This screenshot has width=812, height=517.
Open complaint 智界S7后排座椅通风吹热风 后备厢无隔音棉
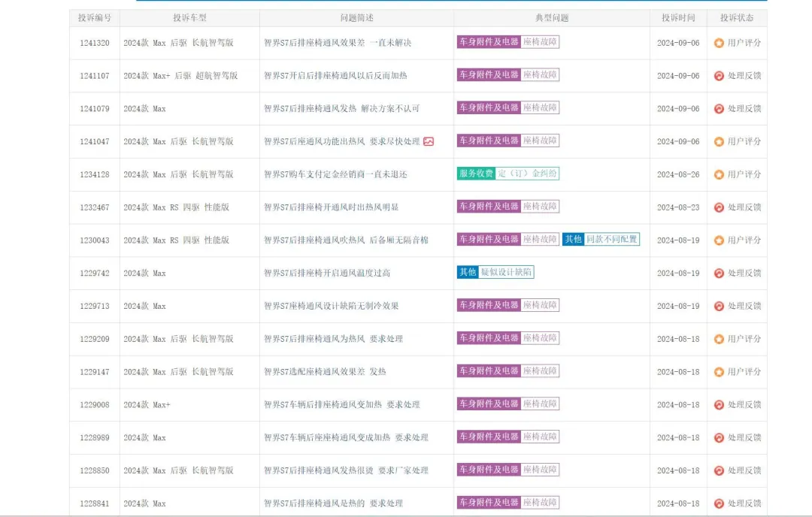(346, 240)
